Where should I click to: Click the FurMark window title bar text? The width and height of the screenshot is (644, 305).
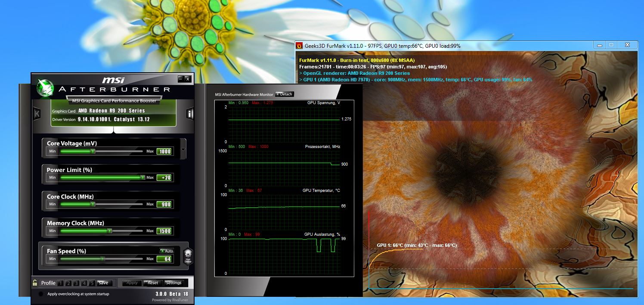pos(383,46)
